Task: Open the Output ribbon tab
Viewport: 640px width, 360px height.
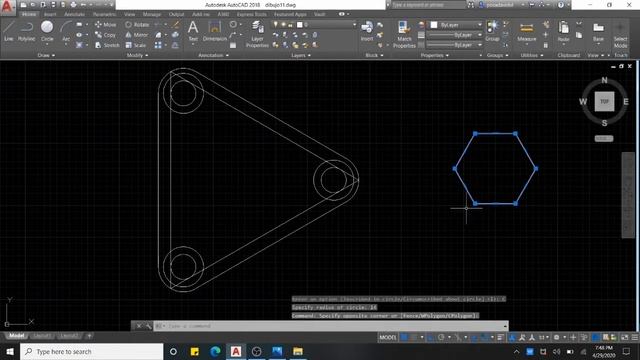Action: [x=176, y=14]
